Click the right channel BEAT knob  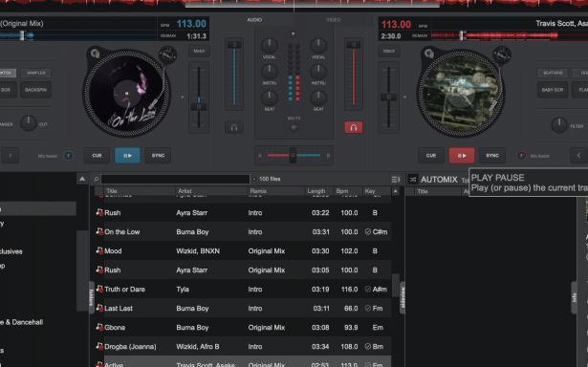(x=318, y=97)
